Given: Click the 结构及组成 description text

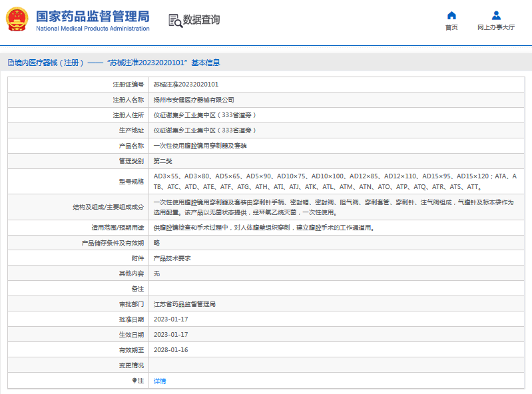Looking at the screenshot, I should tap(334, 207).
